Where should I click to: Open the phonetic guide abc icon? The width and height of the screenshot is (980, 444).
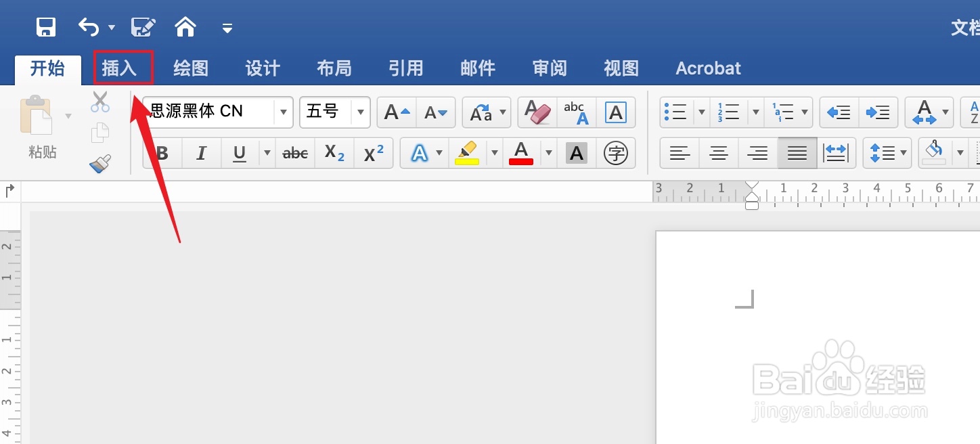[577, 112]
